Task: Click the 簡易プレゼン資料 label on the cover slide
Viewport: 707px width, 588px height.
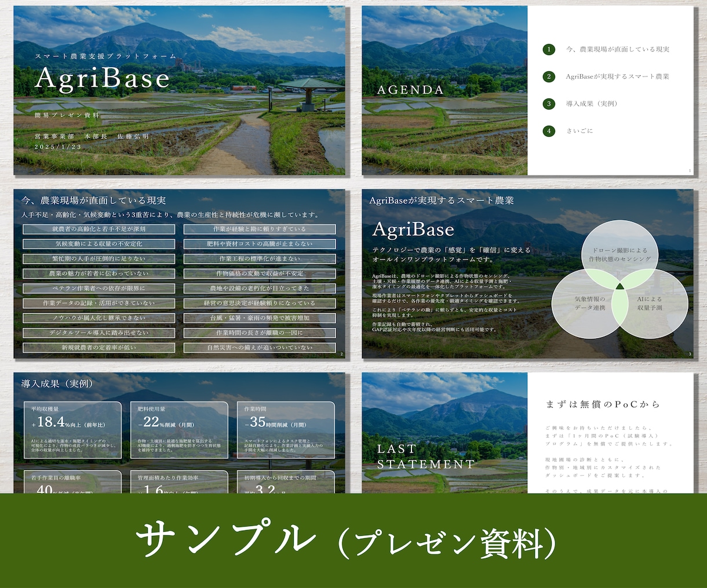Action: pos(67,115)
